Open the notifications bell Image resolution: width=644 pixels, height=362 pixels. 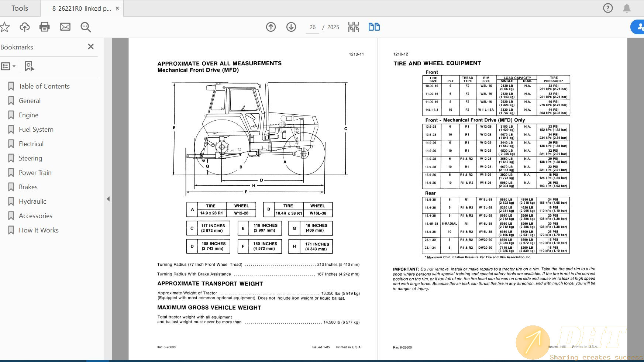pyautogui.click(x=626, y=8)
